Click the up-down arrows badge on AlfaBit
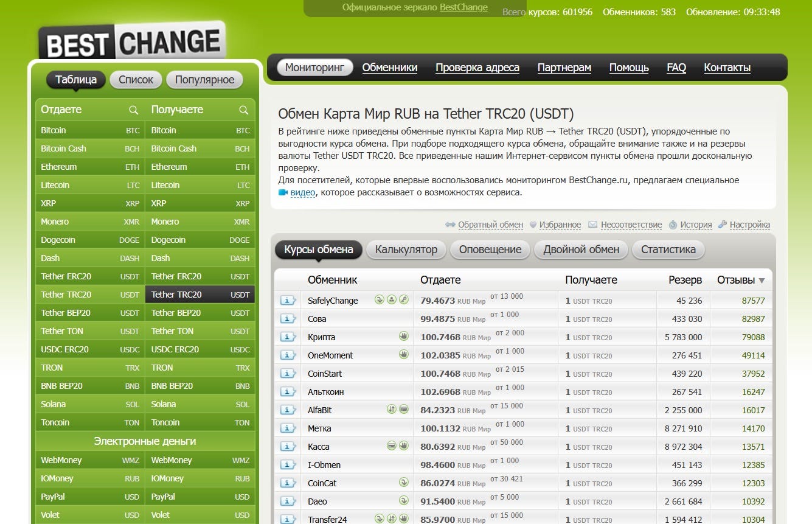The image size is (812, 524). tap(391, 409)
